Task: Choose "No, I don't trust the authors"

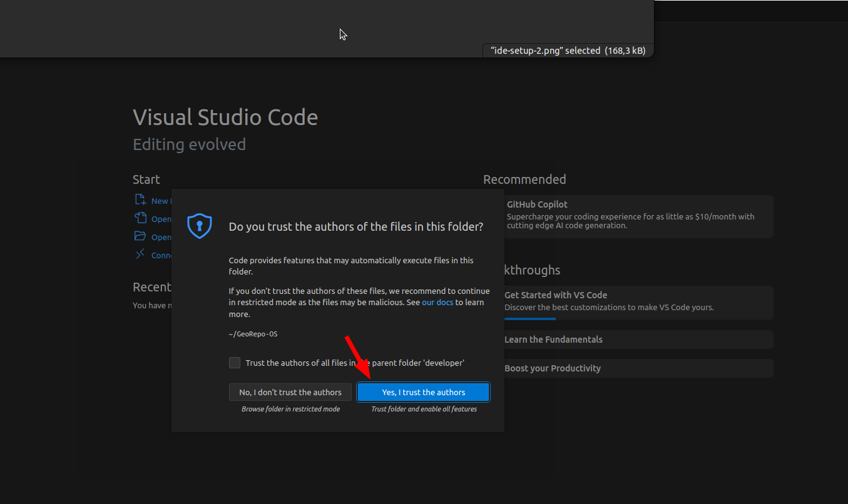Action: pyautogui.click(x=290, y=392)
